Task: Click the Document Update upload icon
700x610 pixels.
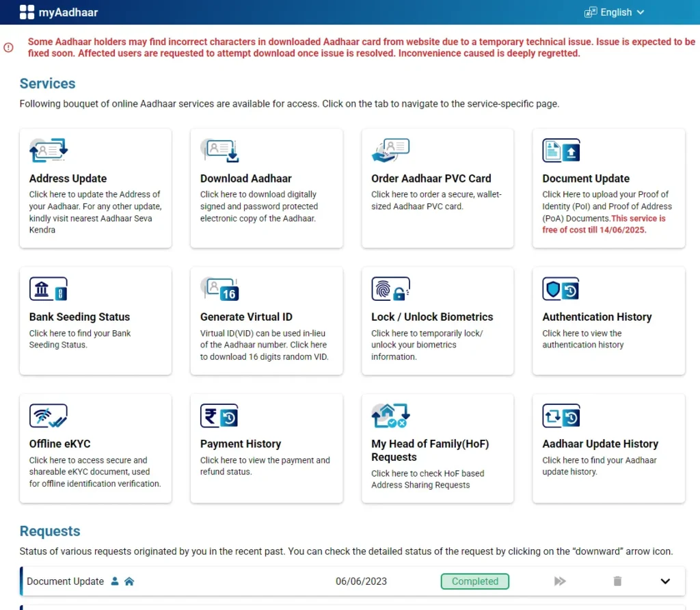Action: [x=561, y=150]
